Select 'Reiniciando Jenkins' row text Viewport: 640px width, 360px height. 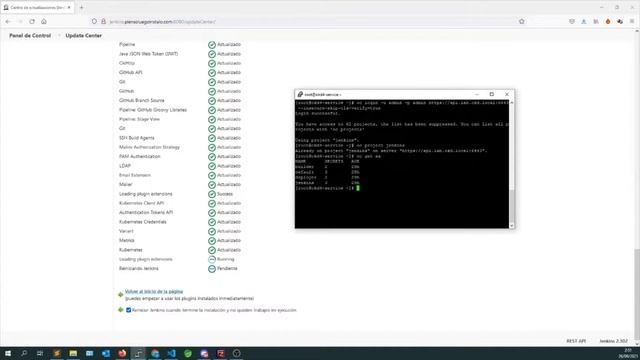tap(138, 269)
